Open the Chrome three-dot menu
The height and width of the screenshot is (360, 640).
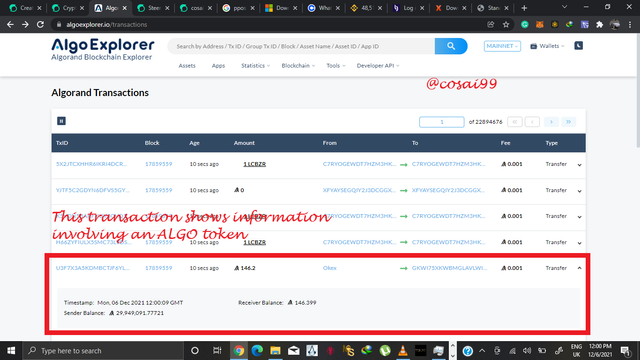tap(630, 24)
